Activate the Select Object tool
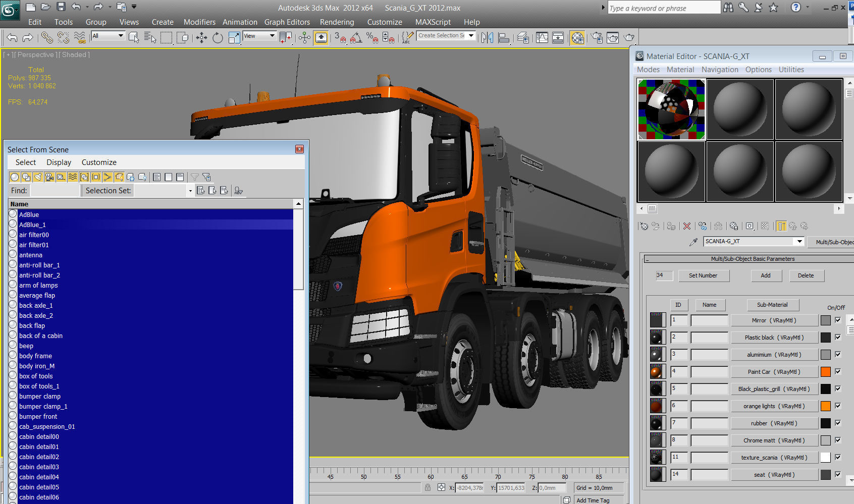Image resolution: width=854 pixels, height=504 pixels. pos(134,37)
